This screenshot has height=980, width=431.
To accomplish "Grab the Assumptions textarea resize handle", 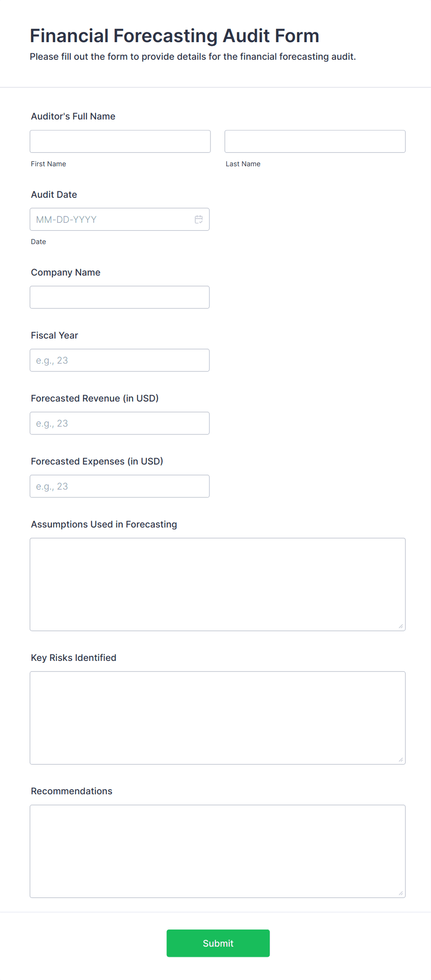I will coord(400,626).
